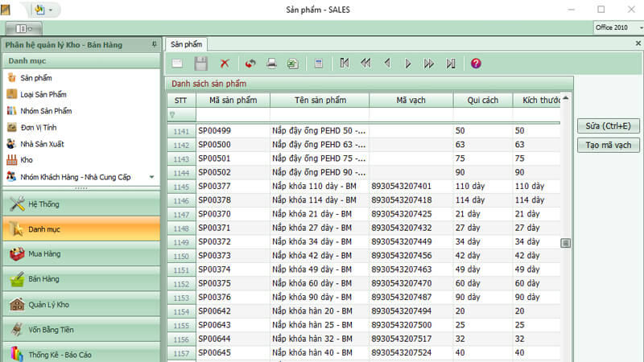Jump forward a page of records
Image resolution: width=644 pixels, height=362 pixels.
click(x=429, y=64)
